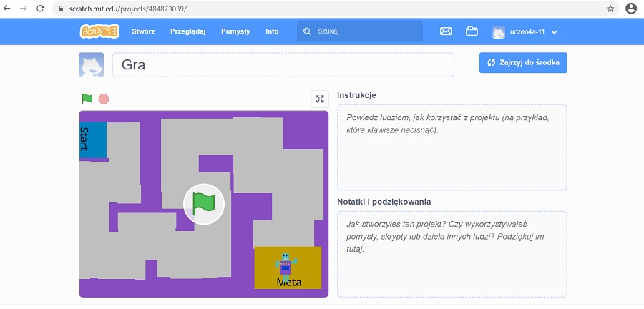Open the Przeglądaj menu item
Screen dimensions: 644x309
click(187, 31)
